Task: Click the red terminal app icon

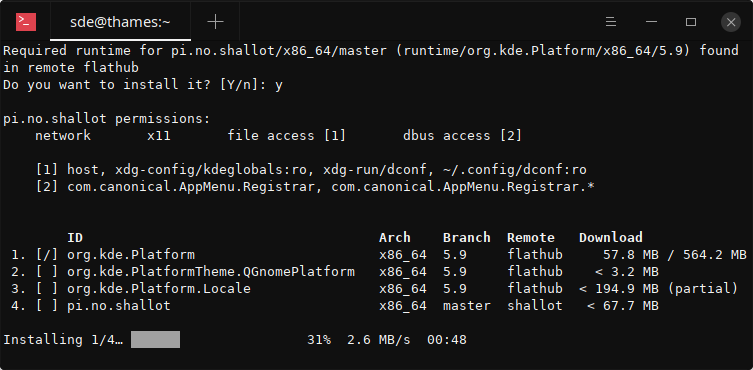Action: (25, 22)
